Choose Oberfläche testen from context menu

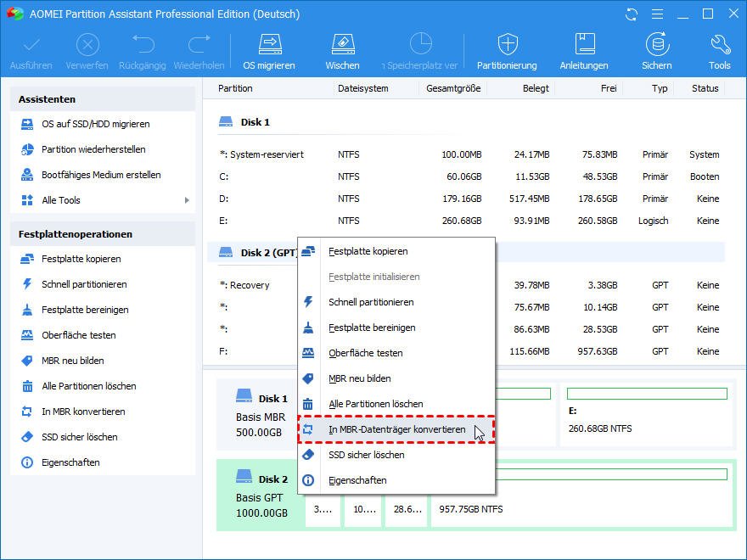pos(396,353)
